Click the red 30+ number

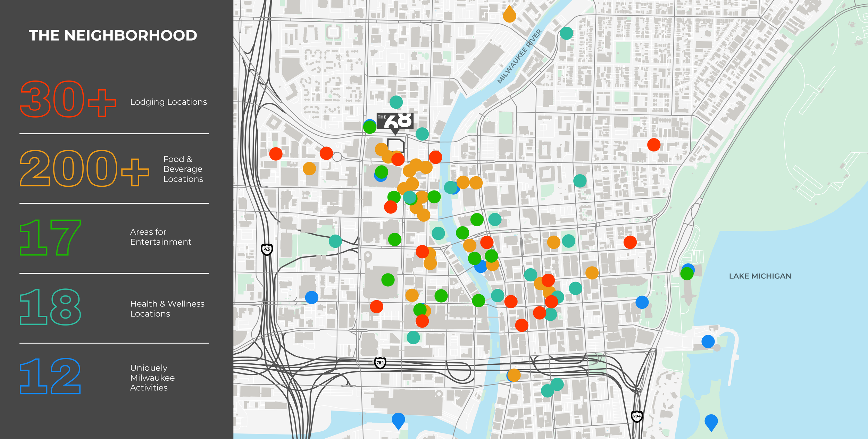pyautogui.click(x=68, y=99)
